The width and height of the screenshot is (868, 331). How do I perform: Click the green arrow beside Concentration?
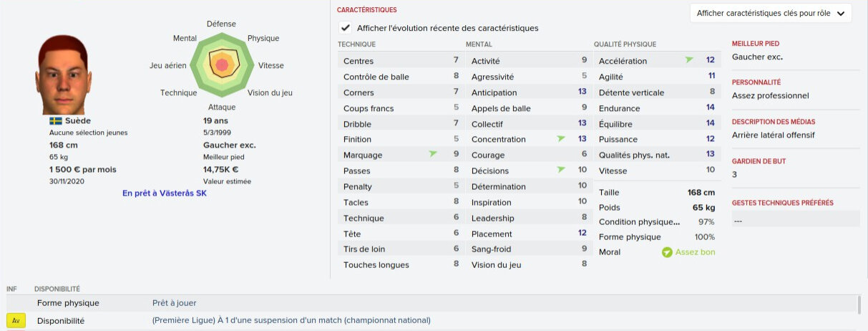[x=560, y=138]
